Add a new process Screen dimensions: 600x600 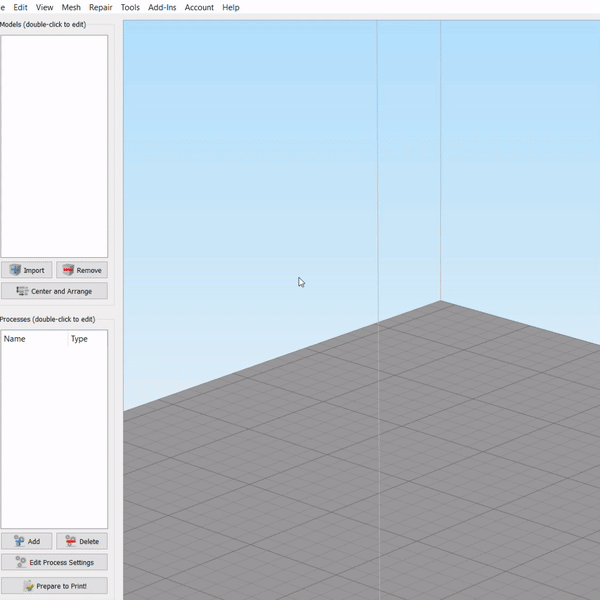coord(26,541)
